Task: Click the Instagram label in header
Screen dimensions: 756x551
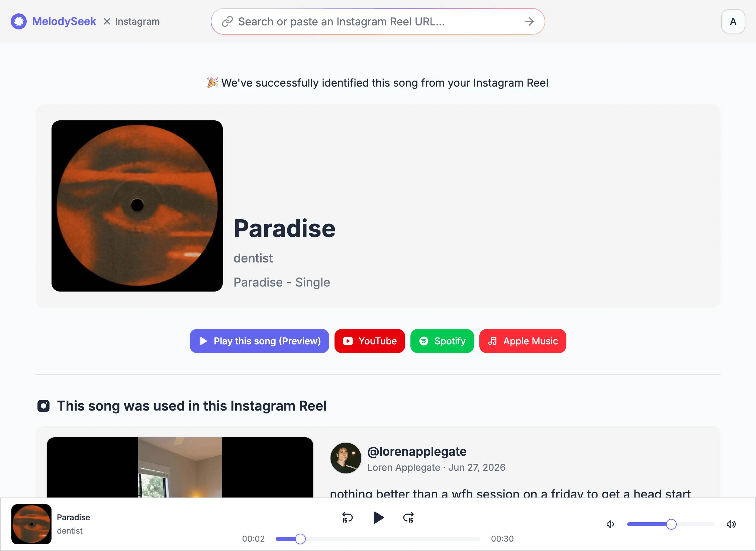Action: pos(137,21)
